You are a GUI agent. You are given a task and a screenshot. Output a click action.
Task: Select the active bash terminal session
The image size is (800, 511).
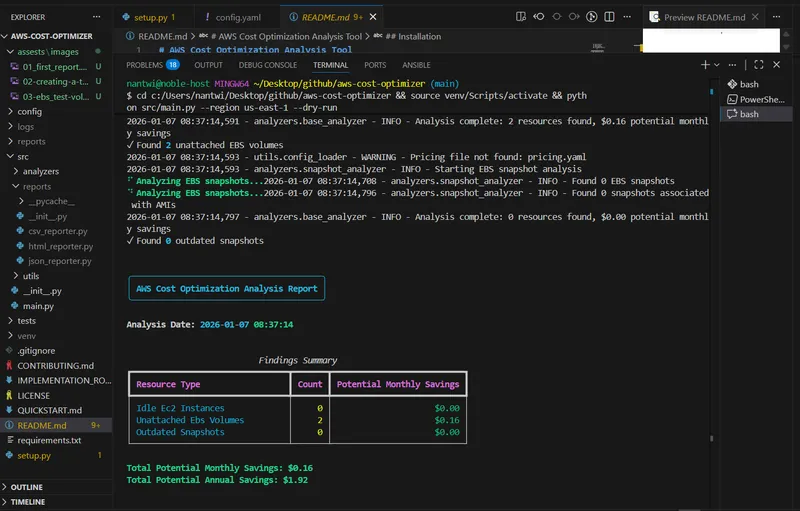[x=756, y=114]
